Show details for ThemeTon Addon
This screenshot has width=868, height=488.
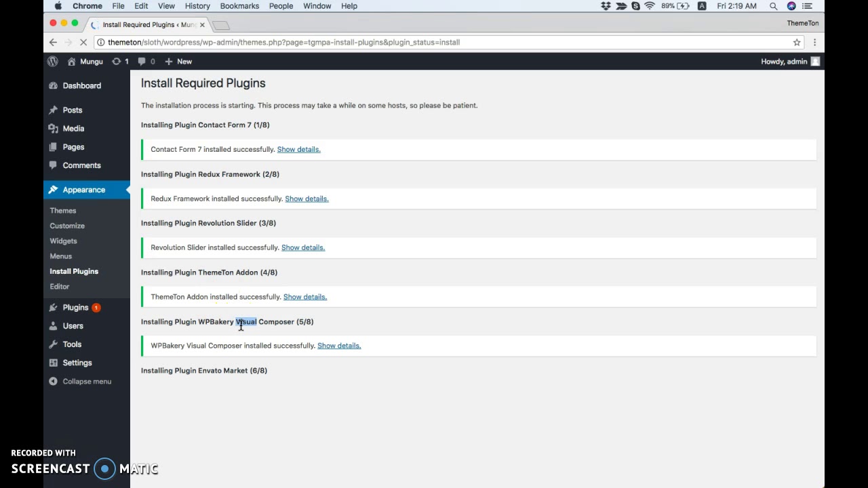pos(305,297)
